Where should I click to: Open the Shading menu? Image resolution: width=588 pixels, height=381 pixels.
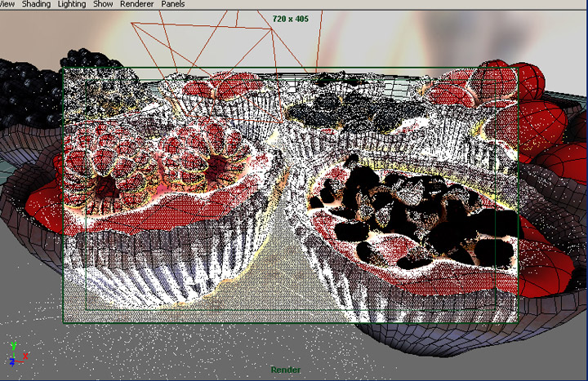tap(36, 4)
